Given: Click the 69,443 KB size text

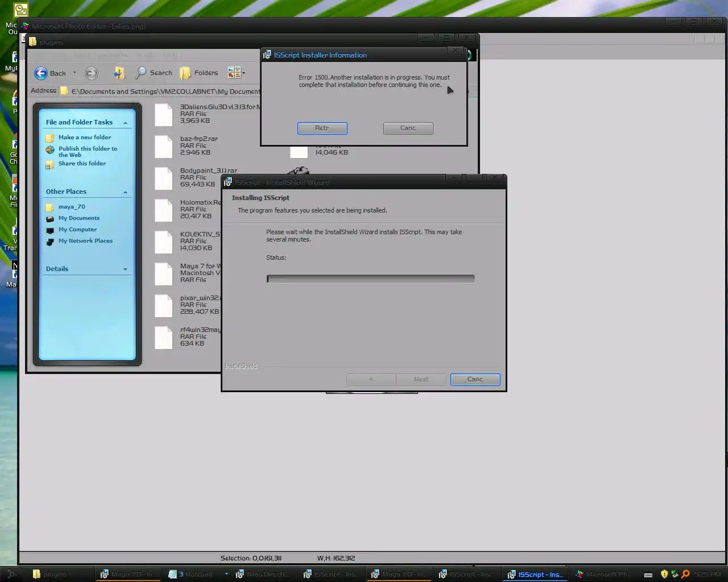Looking at the screenshot, I should 197,185.
